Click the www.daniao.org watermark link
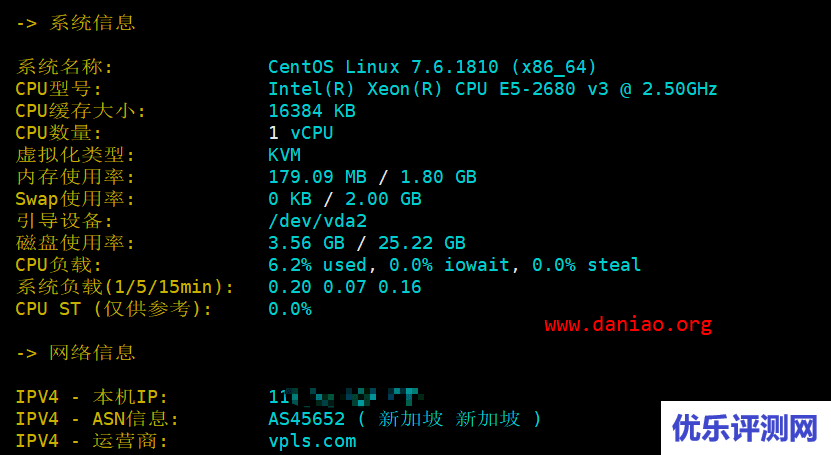 [628, 325]
